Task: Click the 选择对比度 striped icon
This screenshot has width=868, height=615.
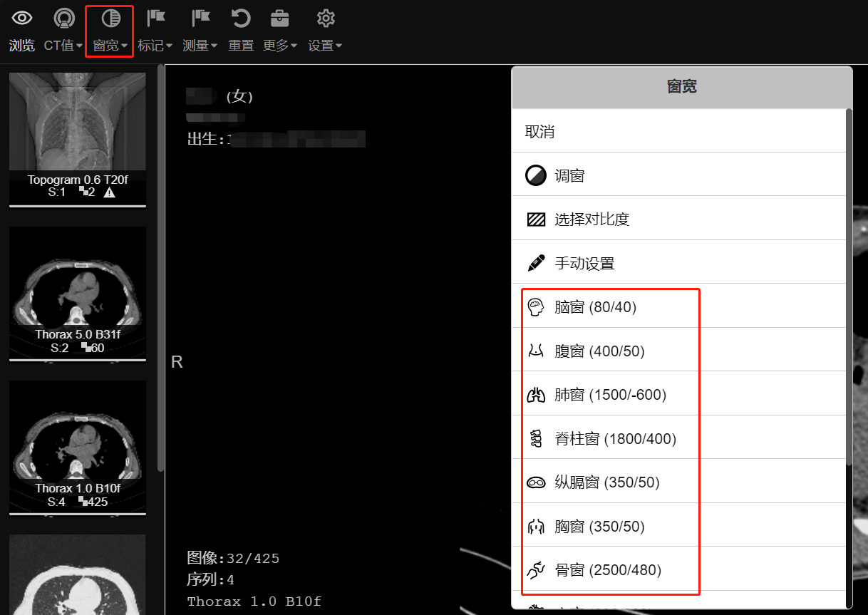Action: click(x=536, y=219)
